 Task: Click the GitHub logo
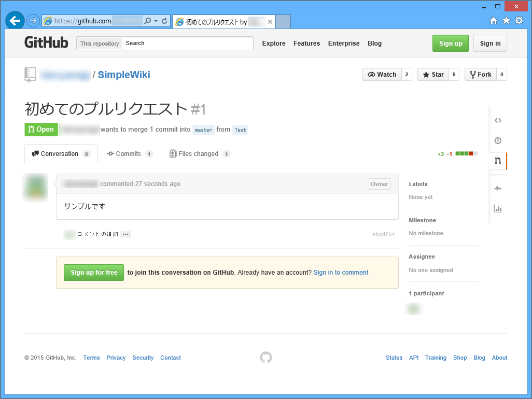[46, 42]
